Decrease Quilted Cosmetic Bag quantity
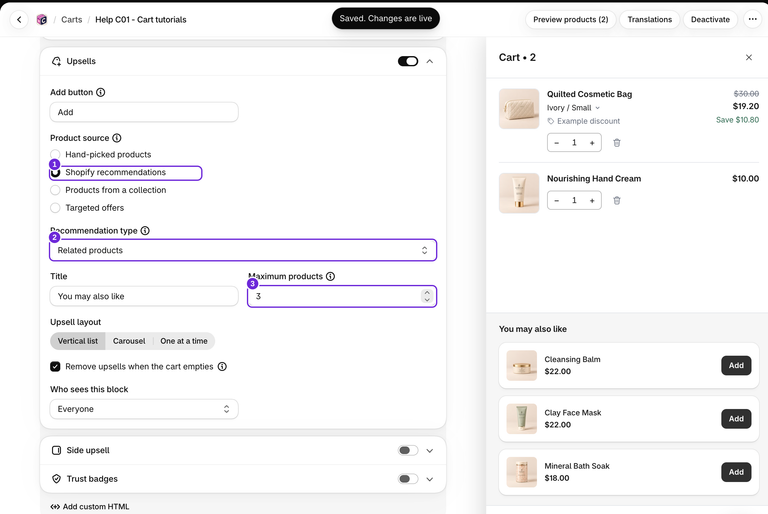The height and width of the screenshot is (514, 768). pyautogui.click(x=556, y=143)
